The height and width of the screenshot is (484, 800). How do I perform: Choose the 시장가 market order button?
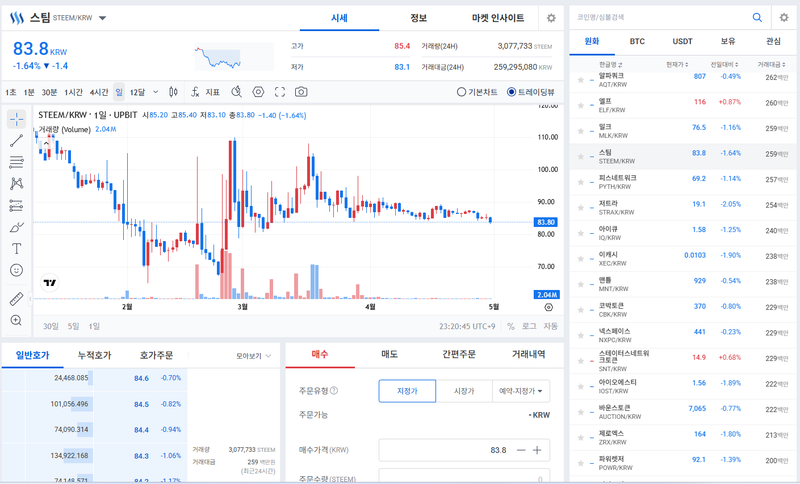[x=463, y=391]
